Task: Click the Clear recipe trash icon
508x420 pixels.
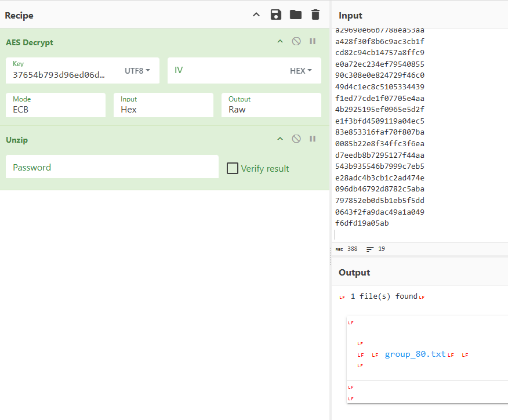Action: tap(315, 15)
